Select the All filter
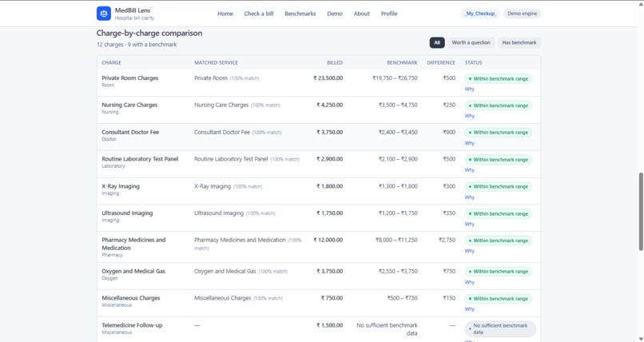644x342 pixels. (437, 42)
